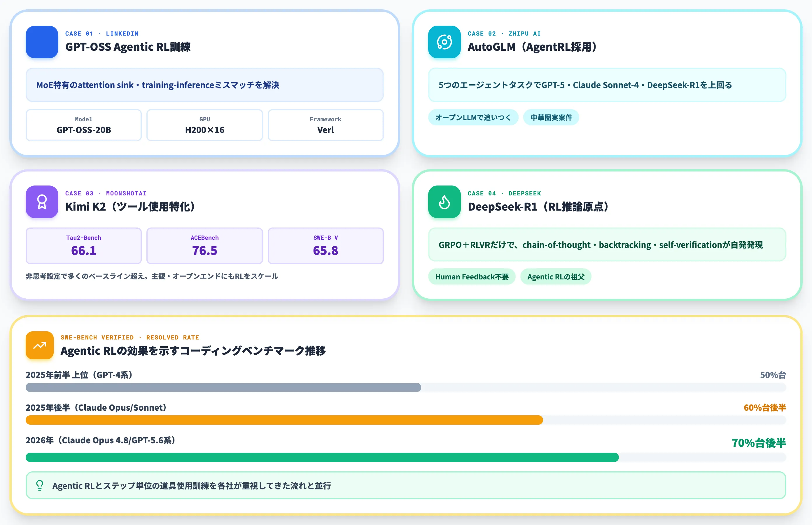
Task: Click the Agentic RLの祖父 tag
Action: tap(556, 276)
